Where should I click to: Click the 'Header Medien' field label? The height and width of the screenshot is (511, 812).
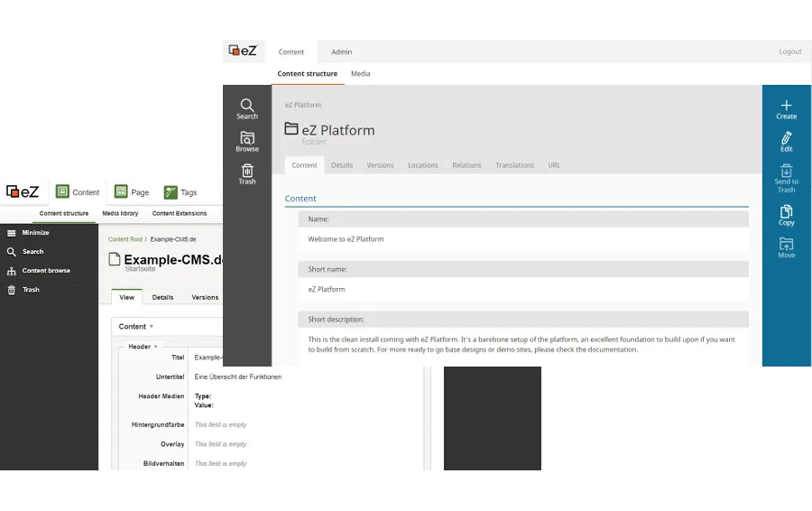click(161, 396)
